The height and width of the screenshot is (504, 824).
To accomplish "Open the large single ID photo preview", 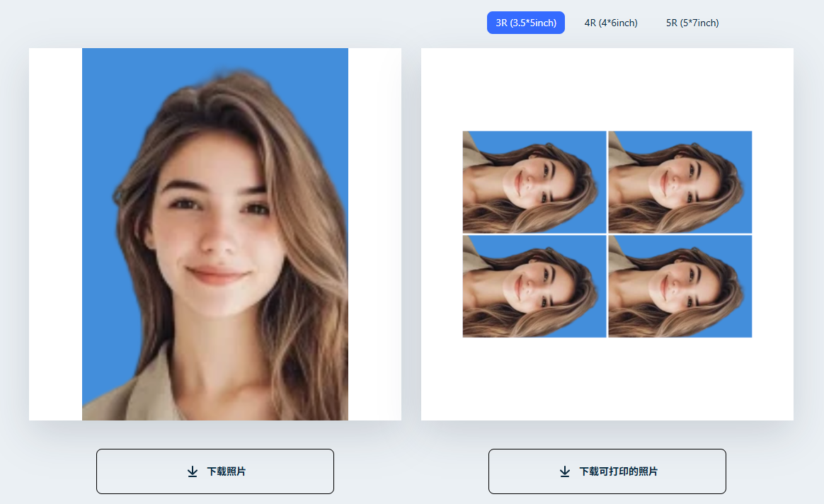I will click(x=215, y=234).
